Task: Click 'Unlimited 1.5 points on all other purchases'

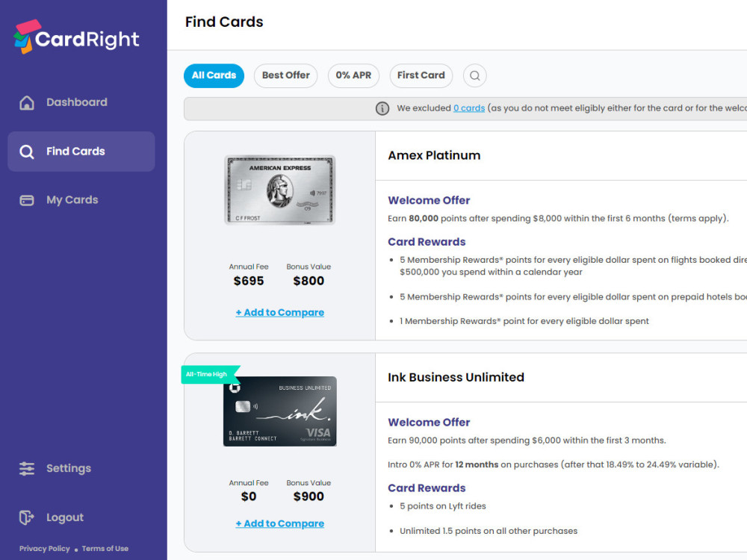Action: coord(489,531)
